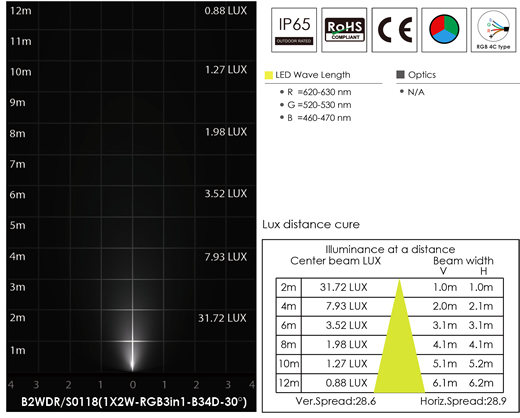This screenshot has height=418, width=520.
Task: Click the gray Optics square marker
Action: (400, 74)
